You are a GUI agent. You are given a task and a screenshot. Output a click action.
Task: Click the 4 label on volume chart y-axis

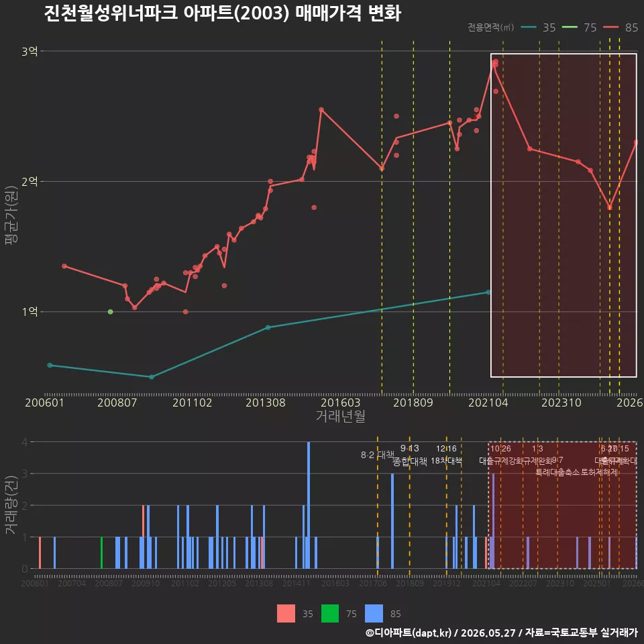pos(25,442)
